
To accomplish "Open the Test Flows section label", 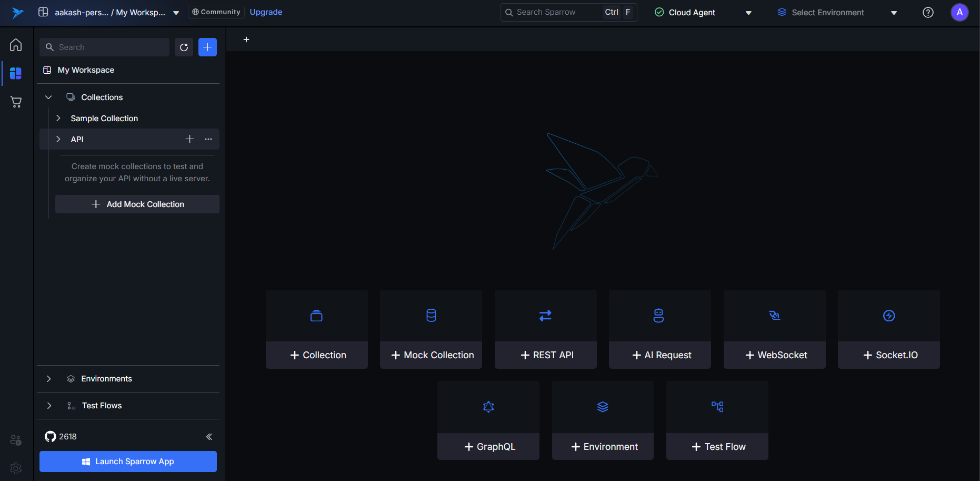I will pyautogui.click(x=102, y=406).
